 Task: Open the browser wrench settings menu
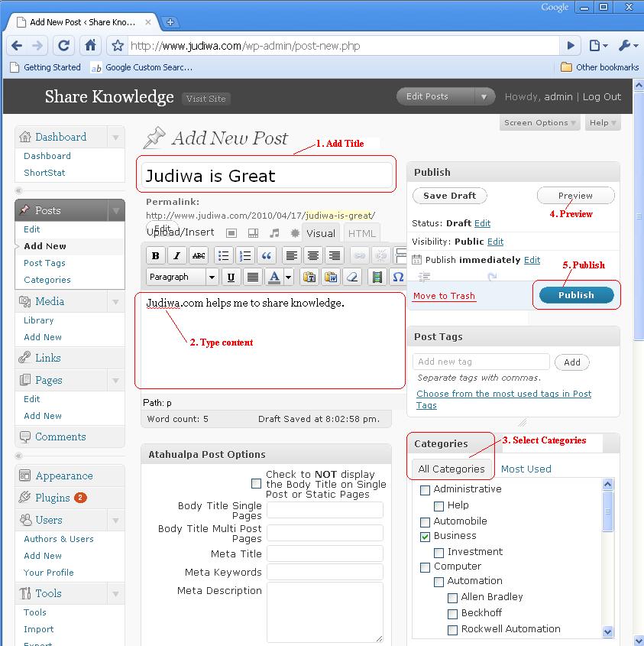[627, 45]
